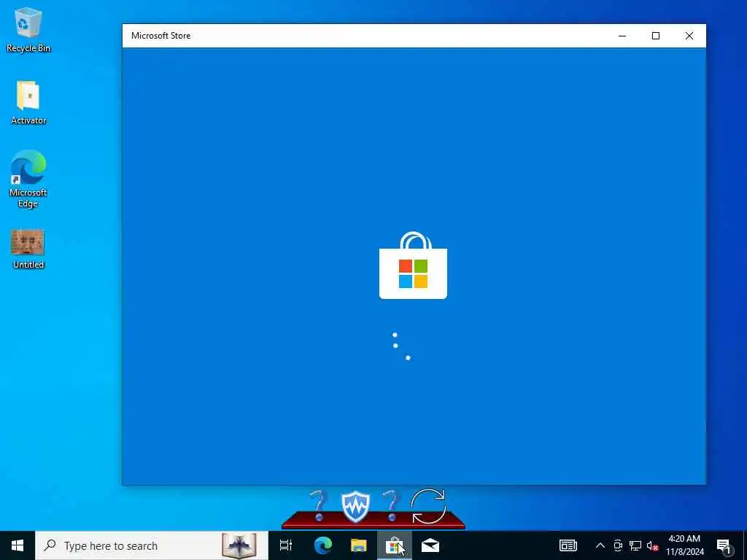Show hidden system tray icons
The height and width of the screenshot is (560, 747).
tap(600, 545)
